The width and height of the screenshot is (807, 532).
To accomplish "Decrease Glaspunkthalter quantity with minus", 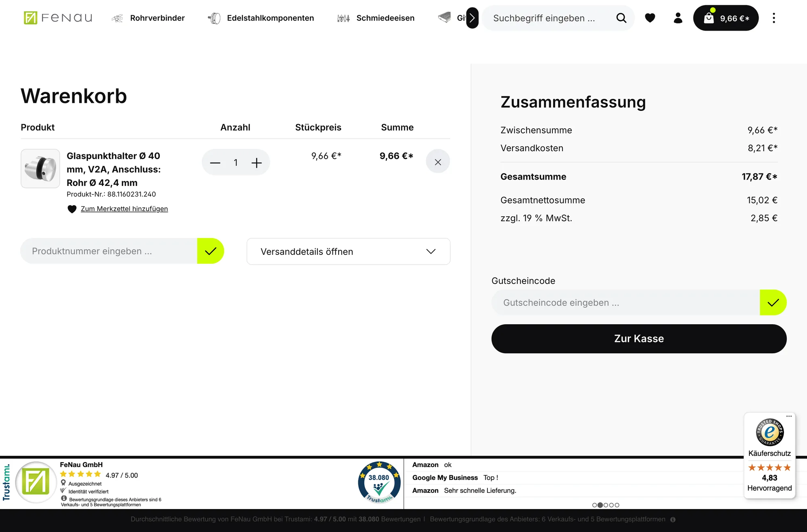I will point(215,163).
